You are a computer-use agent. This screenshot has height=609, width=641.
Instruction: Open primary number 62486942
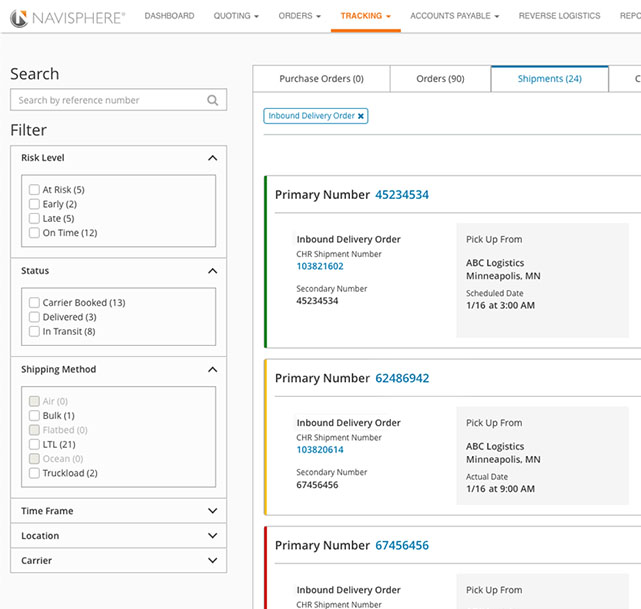pyautogui.click(x=402, y=378)
